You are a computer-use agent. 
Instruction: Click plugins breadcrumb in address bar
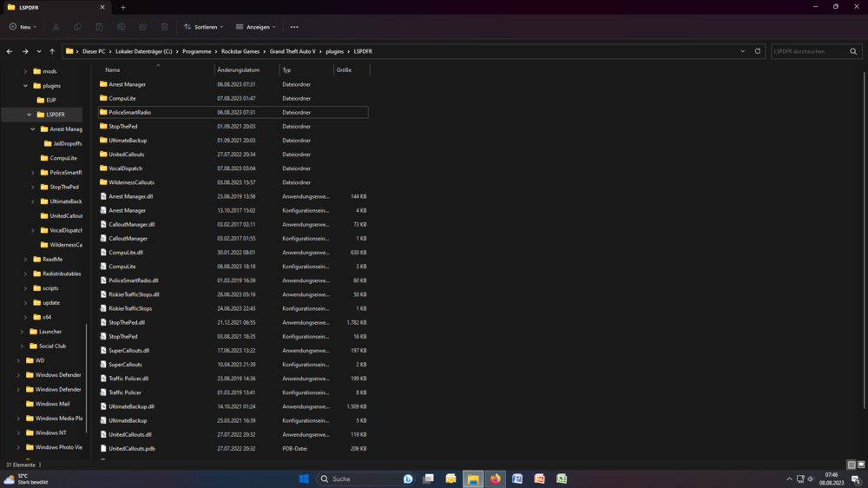334,51
